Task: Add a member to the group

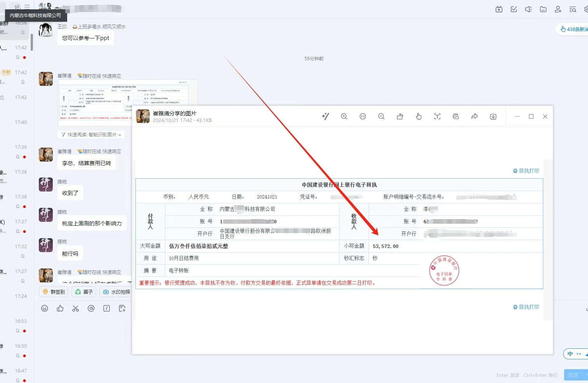Action: point(558,9)
